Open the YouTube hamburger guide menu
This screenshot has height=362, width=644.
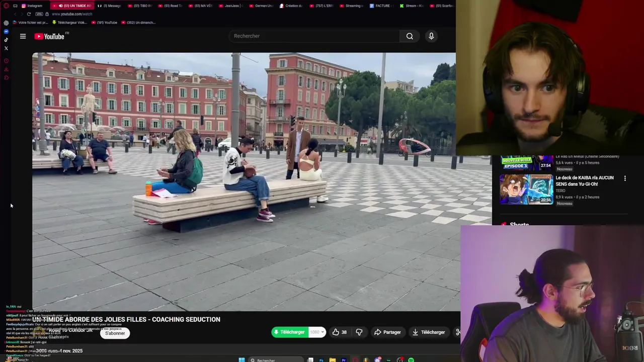(x=23, y=36)
